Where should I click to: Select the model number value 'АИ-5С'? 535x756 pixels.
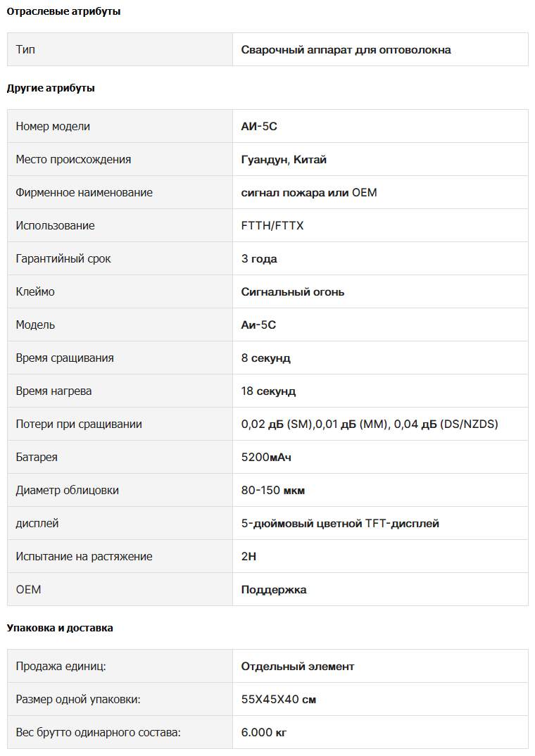click(x=259, y=126)
